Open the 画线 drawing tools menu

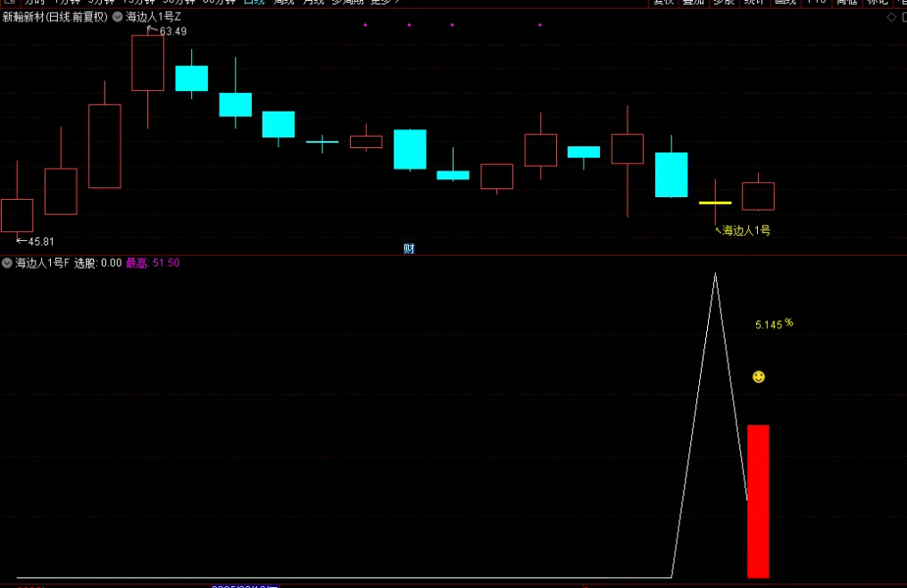tap(785, 2)
